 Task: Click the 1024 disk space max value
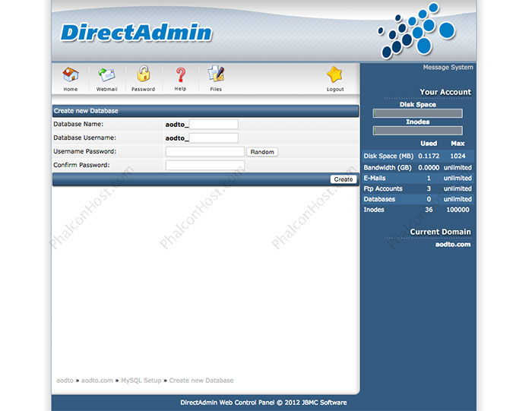click(458, 156)
